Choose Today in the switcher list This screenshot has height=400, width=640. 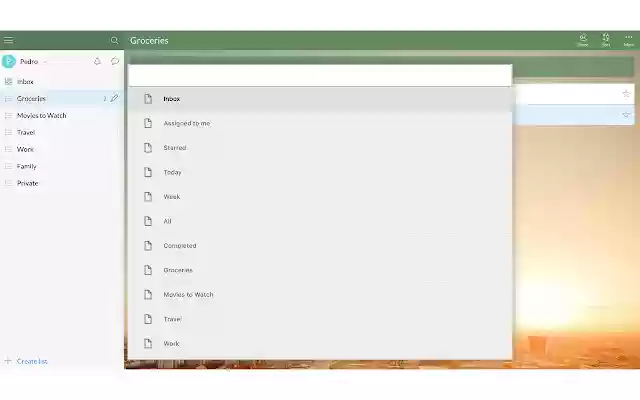320,172
